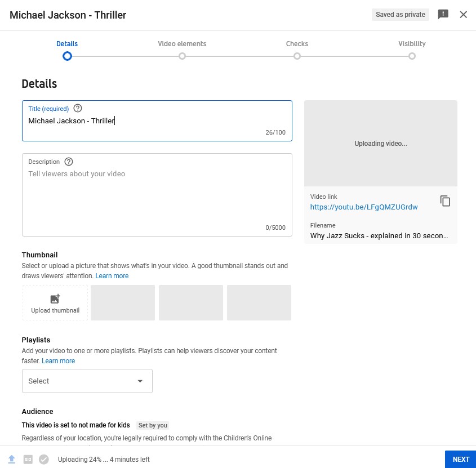Select the first auto-generated thumbnail placeholder
476x468 pixels.
pos(123,302)
